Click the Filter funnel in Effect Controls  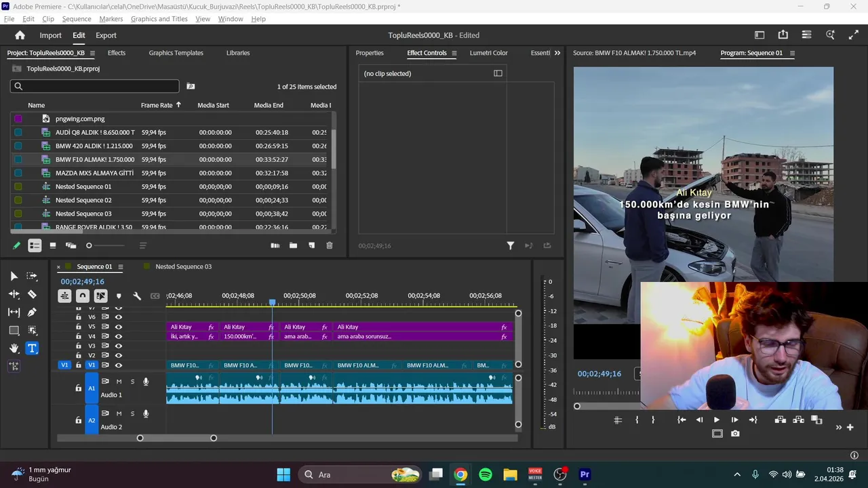(x=511, y=245)
